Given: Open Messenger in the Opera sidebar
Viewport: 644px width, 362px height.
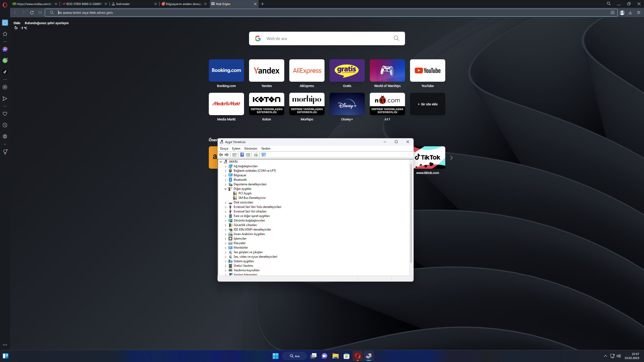Looking at the screenshot, I should click(x=5, y=49).
